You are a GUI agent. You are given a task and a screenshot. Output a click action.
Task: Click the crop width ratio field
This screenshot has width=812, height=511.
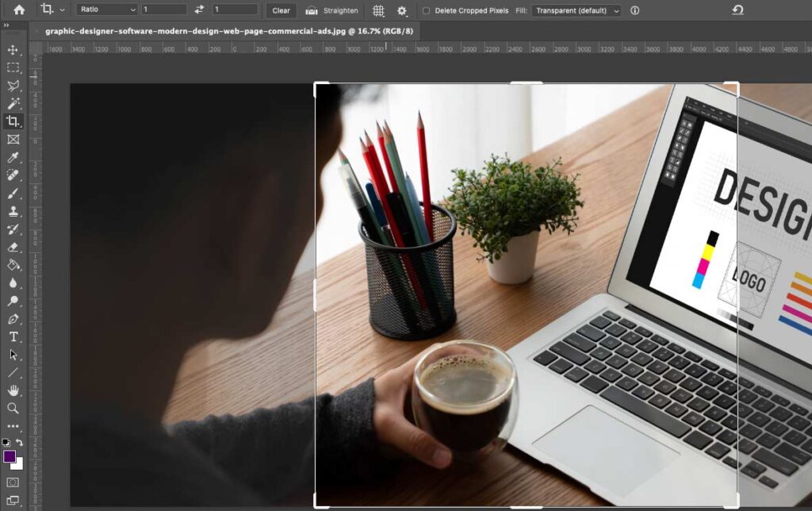[x=164, y=10]
